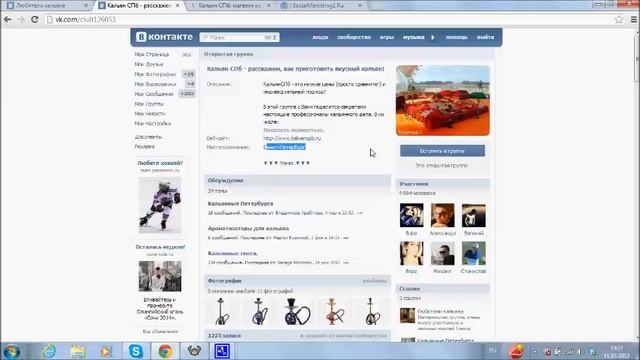
Task: Open member Станислав avatar
Action: [473, 253]
